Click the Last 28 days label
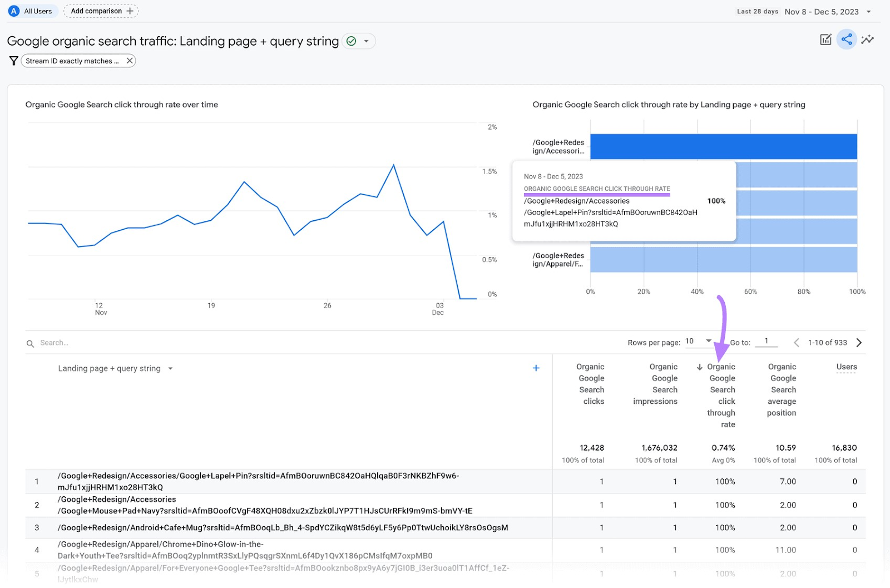The image size is (890, 588). click(x=758, y=12)
